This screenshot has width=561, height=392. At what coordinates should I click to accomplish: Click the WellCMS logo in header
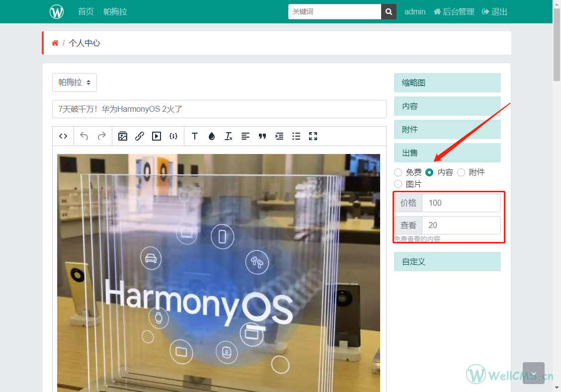coord(57,11)
